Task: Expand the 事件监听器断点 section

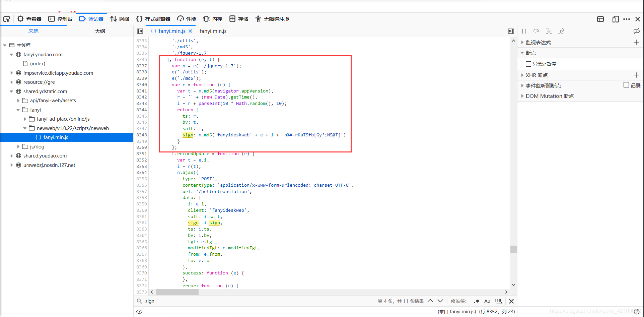Action: click(x=522, y=86)
